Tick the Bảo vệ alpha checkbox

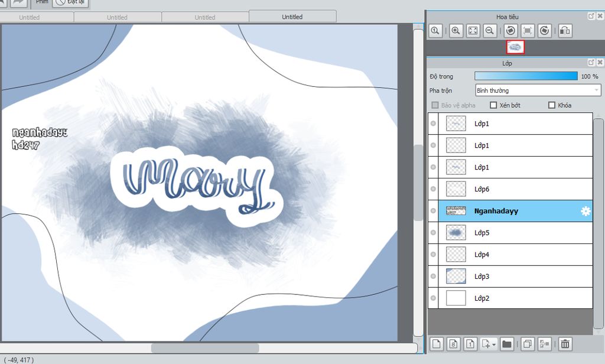pos(435,105)
